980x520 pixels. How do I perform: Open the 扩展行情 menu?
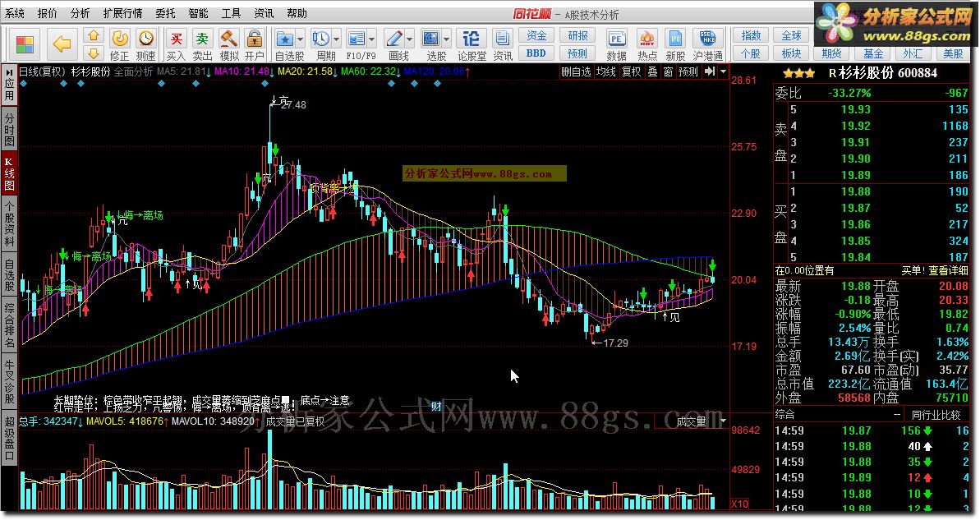[x=122, y=13]
